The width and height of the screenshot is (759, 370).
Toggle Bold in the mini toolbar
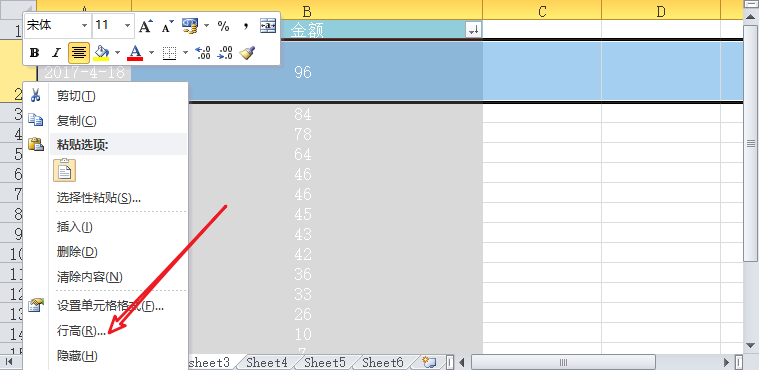(34, 53)
